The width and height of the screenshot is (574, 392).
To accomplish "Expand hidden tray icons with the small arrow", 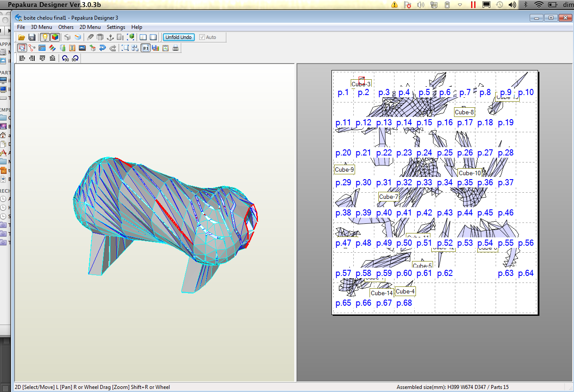I will 460,5.
